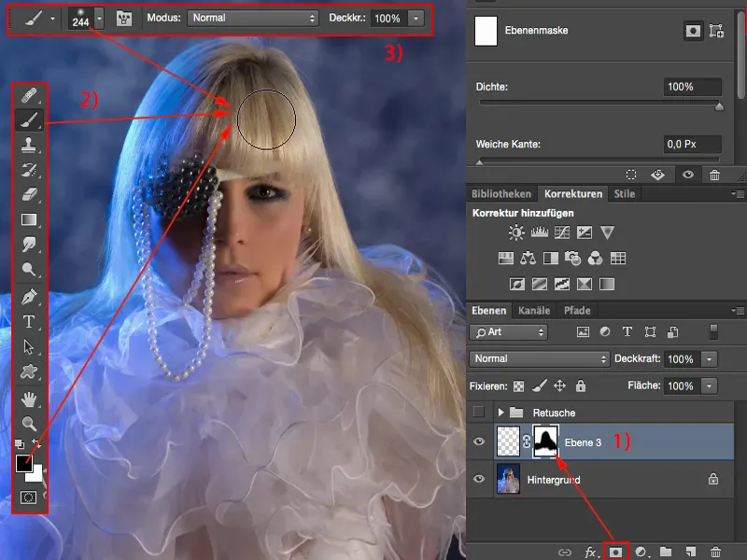Open the brush size 244 preset dropdown
The height and width of the screenshot is (560, 747).
[x=99, y=19]
